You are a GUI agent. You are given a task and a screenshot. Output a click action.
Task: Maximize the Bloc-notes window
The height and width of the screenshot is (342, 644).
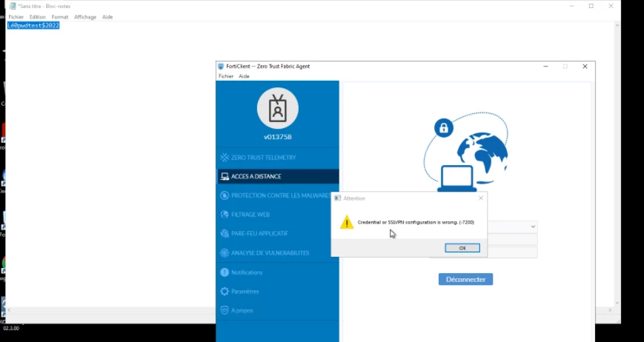pos(591,6)
